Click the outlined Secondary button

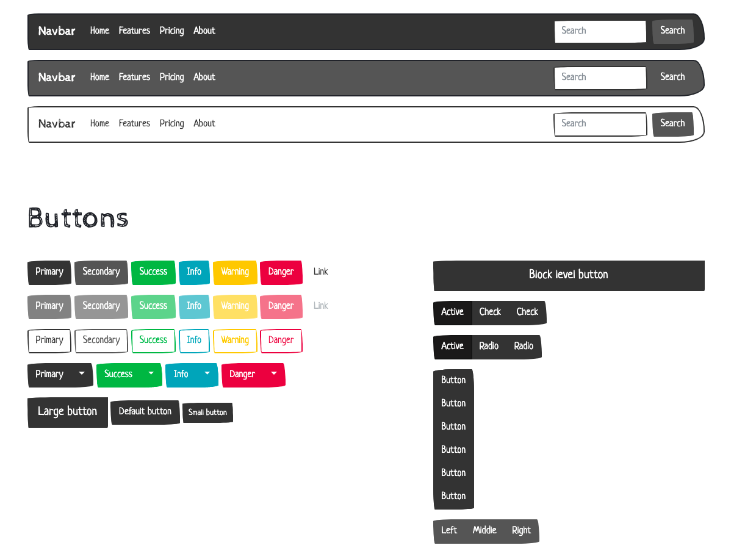[101, 341]
